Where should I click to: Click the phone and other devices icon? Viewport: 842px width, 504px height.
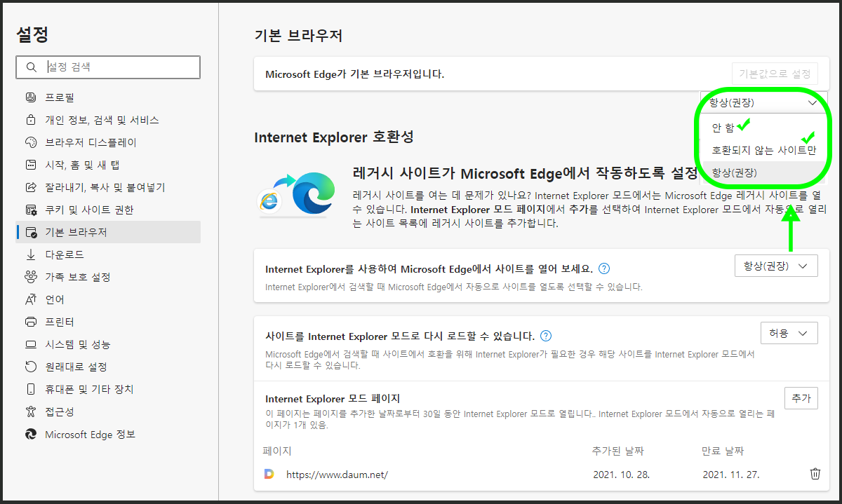[30, 389]
